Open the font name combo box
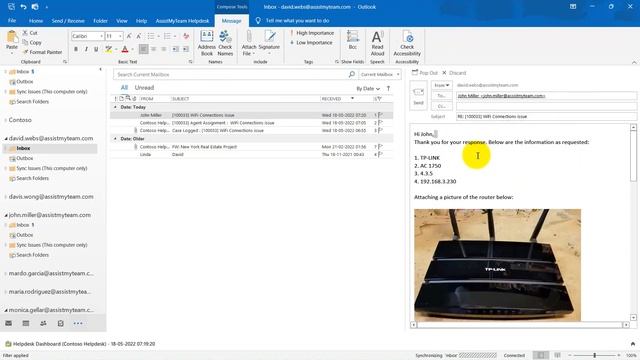This screenshot has height=360, width=640. (x=87, y=36)
